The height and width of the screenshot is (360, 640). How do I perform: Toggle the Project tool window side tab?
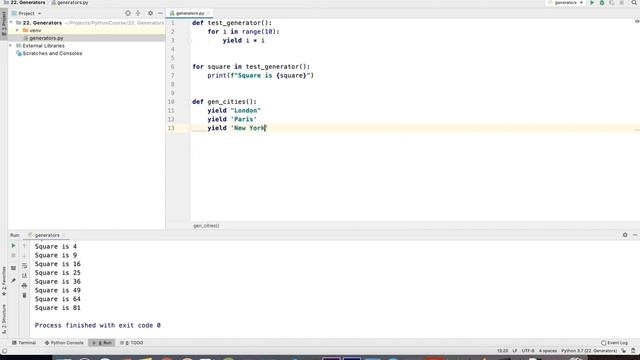point(4,23)
